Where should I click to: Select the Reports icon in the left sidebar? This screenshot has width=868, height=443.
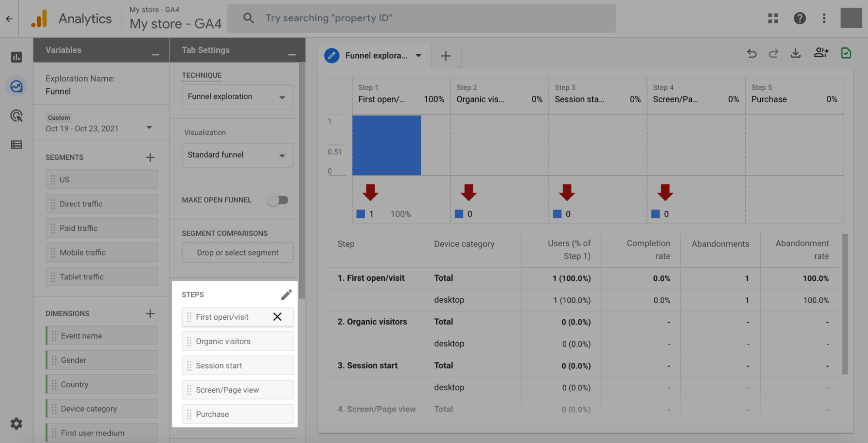pyautogui.click(x=16, y=57)
